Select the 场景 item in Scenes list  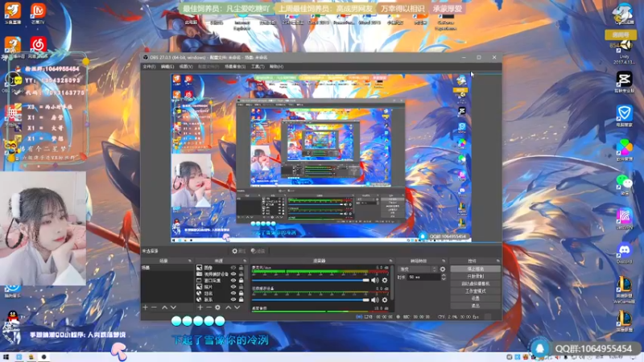(167, 268)
